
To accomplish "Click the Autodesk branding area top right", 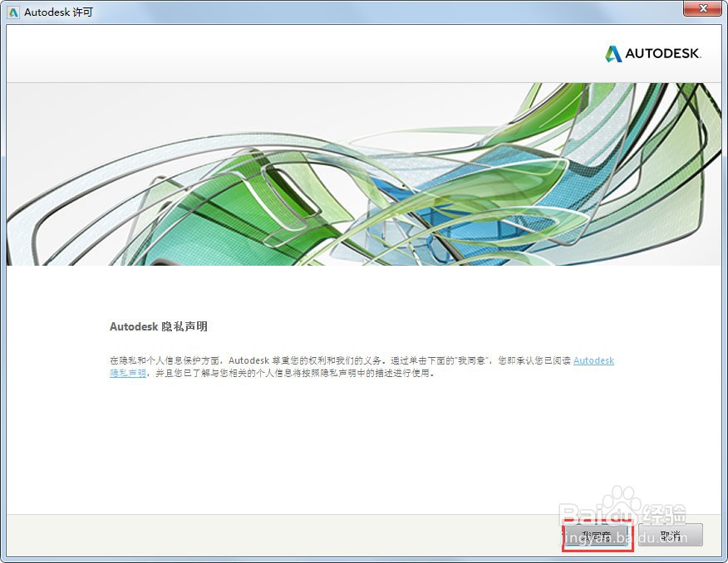I will pos(654,52).
